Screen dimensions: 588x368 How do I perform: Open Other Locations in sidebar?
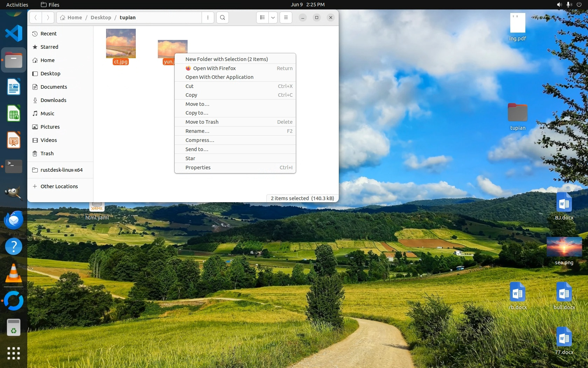pyautogui.click(x=59, y=186)
